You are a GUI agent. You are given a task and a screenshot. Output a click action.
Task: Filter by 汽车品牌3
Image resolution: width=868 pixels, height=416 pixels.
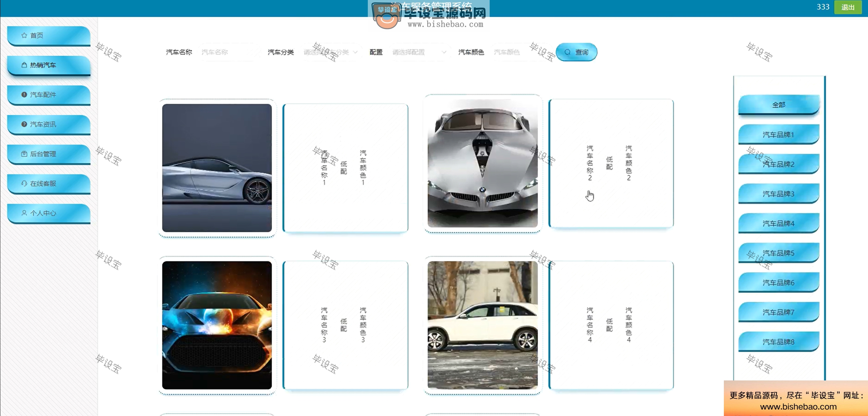click(779, 194)
